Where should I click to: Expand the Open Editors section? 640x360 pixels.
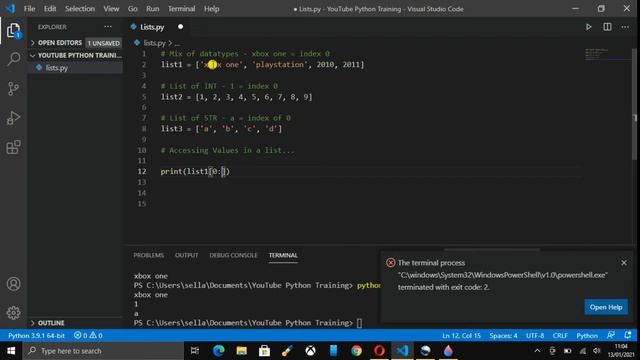tap(60, 43)
